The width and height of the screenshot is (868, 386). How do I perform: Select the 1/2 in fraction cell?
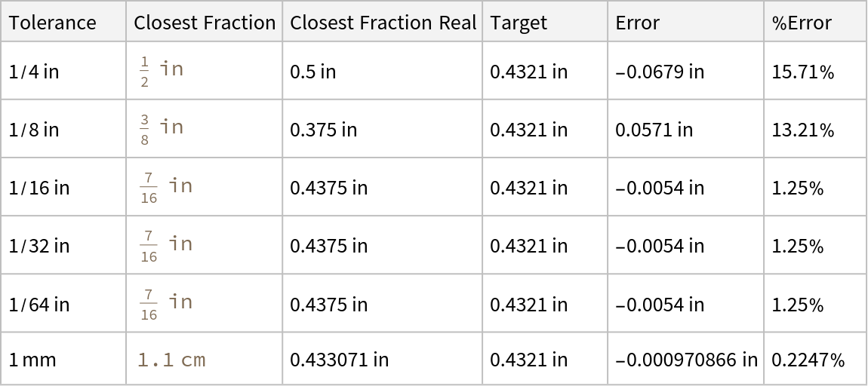162,72
